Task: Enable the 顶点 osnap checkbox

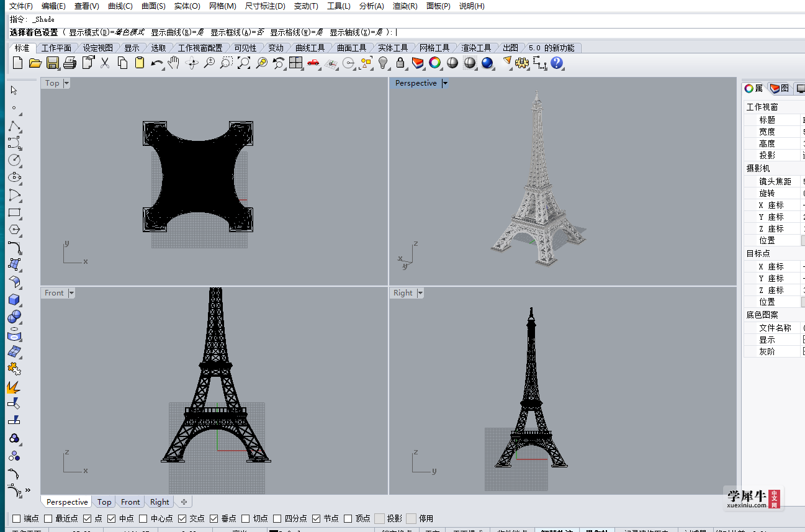Action: click(x=348, y=518)
